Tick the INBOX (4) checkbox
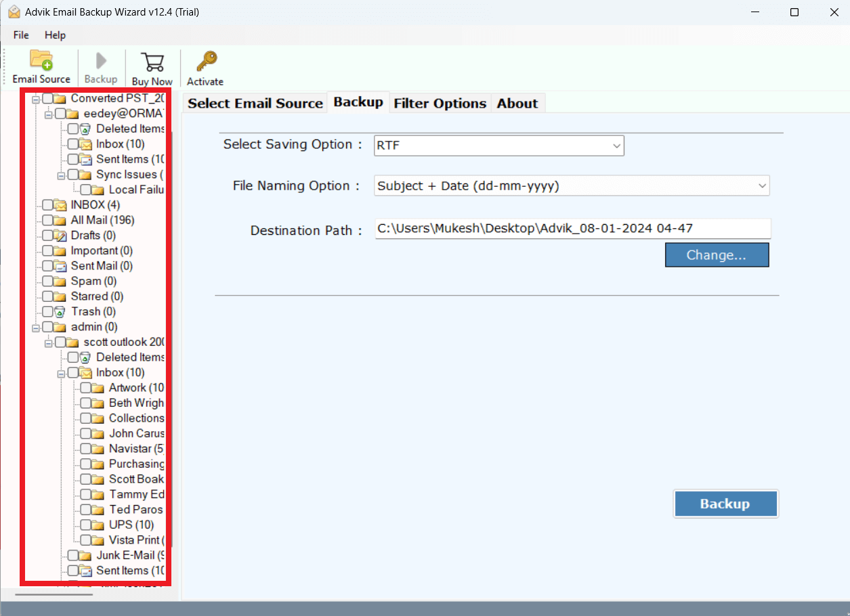Image resolution: width=850 pixels, height=616 pixels. (x=47, y=205)
